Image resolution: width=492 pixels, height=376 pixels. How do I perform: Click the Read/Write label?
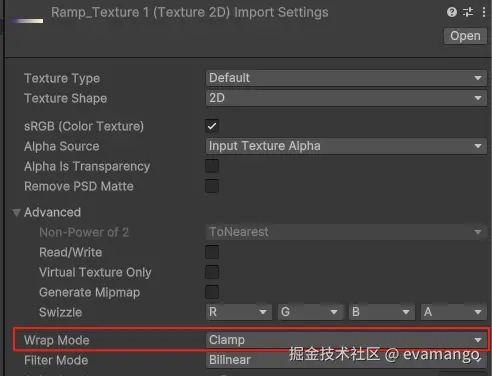[71, 252]
